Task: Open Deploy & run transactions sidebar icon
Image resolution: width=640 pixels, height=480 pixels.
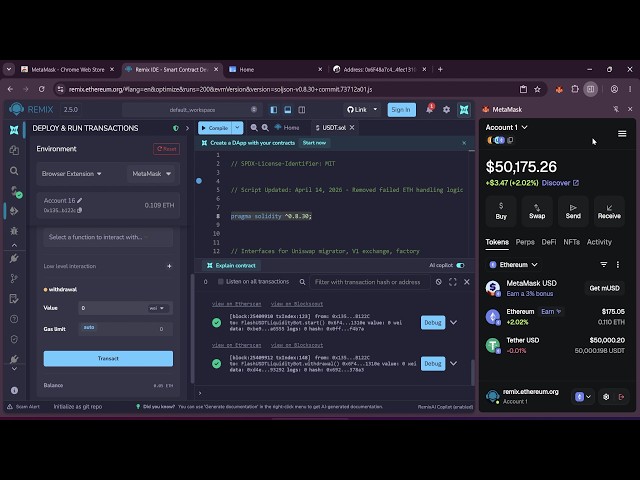Action: (x=14, y=211)
